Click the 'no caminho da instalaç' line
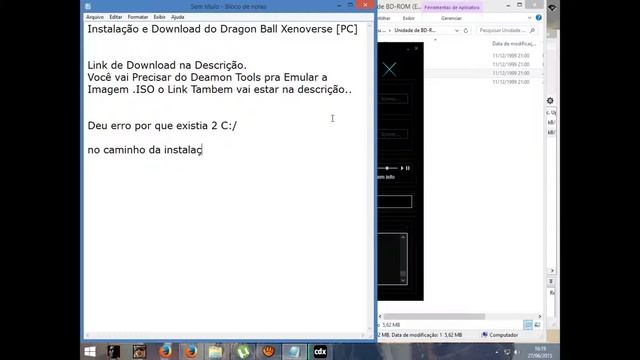 click(x=145, y=150)
